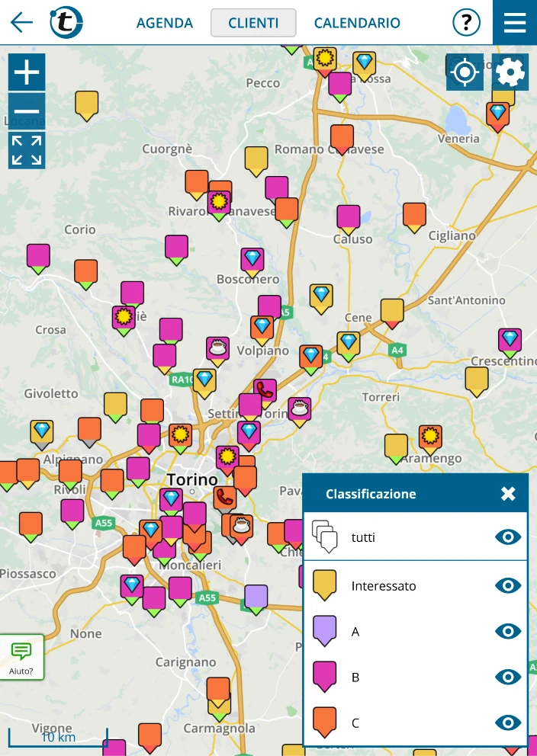Close the Classificazione panel
The image size is (537, 756).
tap(508, 494)
